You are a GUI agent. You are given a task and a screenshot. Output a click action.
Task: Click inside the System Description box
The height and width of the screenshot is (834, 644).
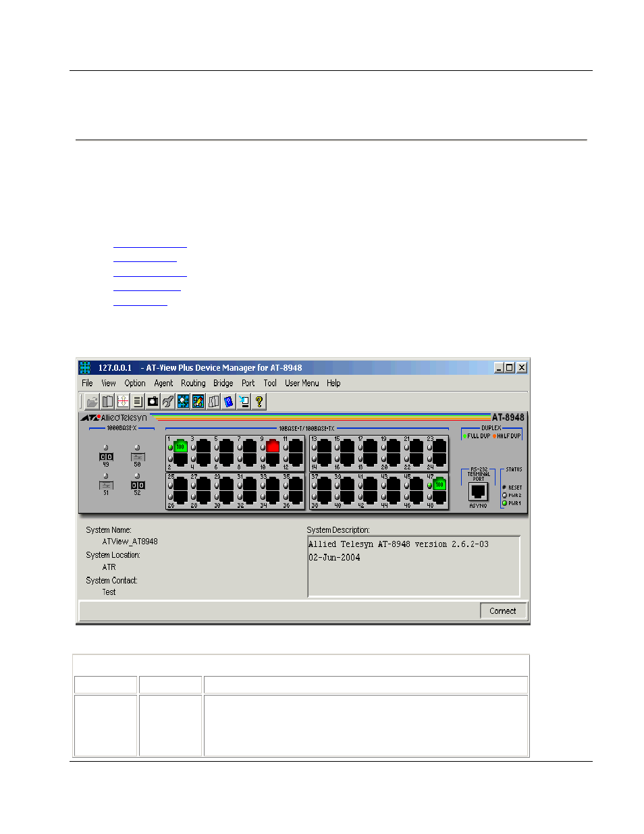414,566
